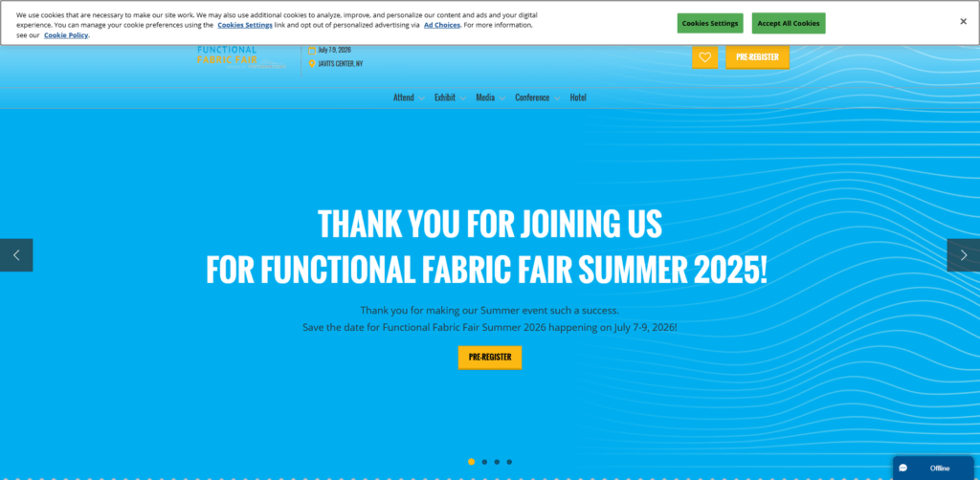
Task: Click the Pre-Register button under hero text
Action: [490, 358]
